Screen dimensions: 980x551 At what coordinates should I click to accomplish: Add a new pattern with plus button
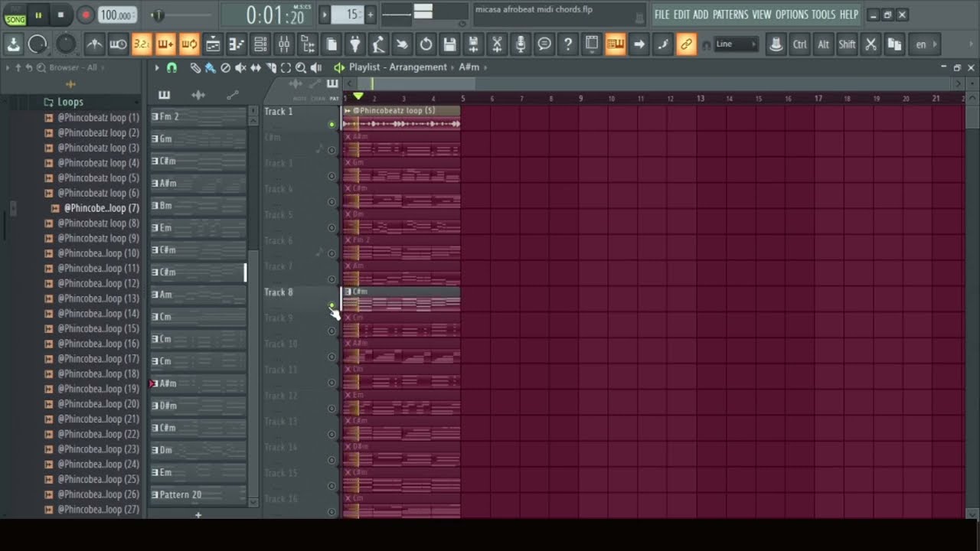click(x=370, y=15)
